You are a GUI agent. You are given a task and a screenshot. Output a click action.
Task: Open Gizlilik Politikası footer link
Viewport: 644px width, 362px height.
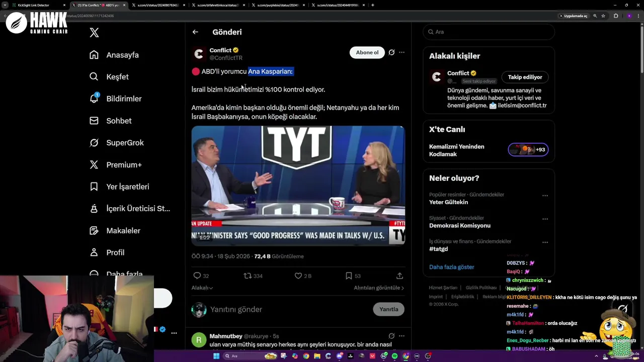click(481, 288)
